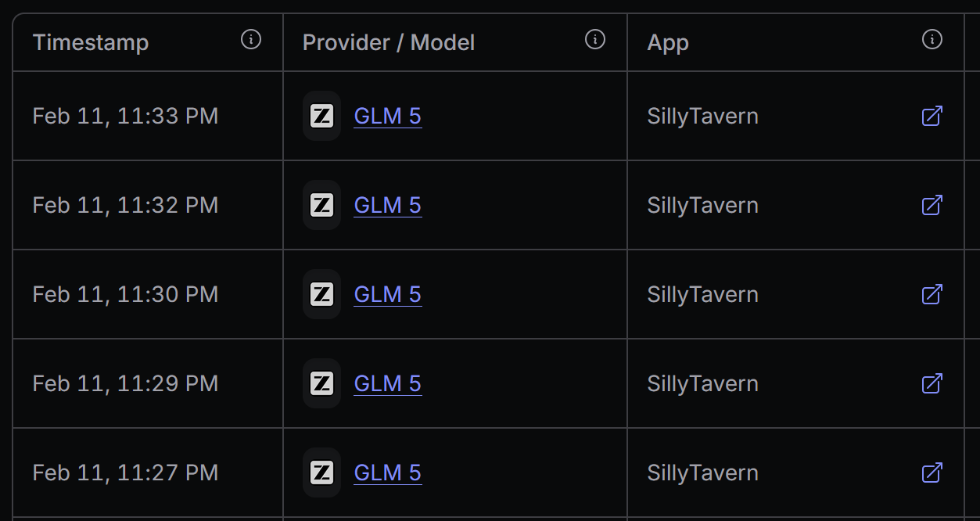The height and width of the screenshot is (521, 980).
Task: Click info icon beside Timestamp header
Action: coord(251,40)
